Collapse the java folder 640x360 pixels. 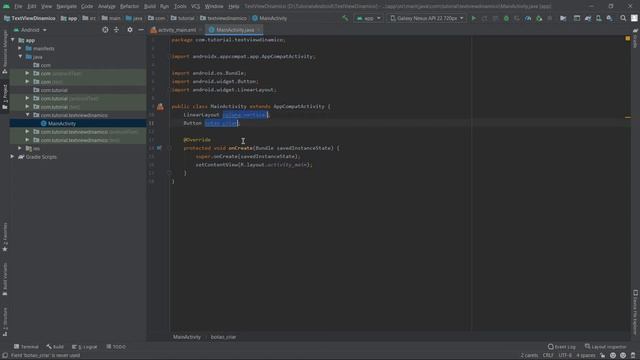pyautogui.click(x=20, y=57)
